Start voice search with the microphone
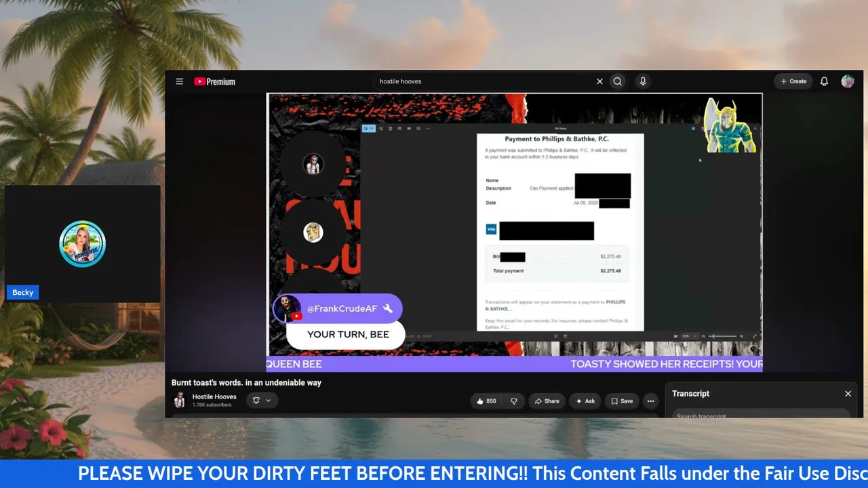Screen dimensions: 868x488 (643, 81)
